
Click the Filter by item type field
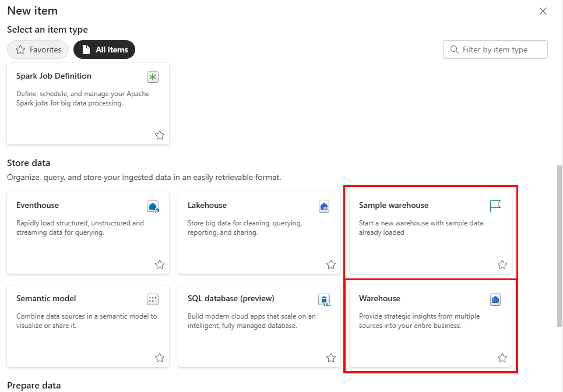pos(495,50)
